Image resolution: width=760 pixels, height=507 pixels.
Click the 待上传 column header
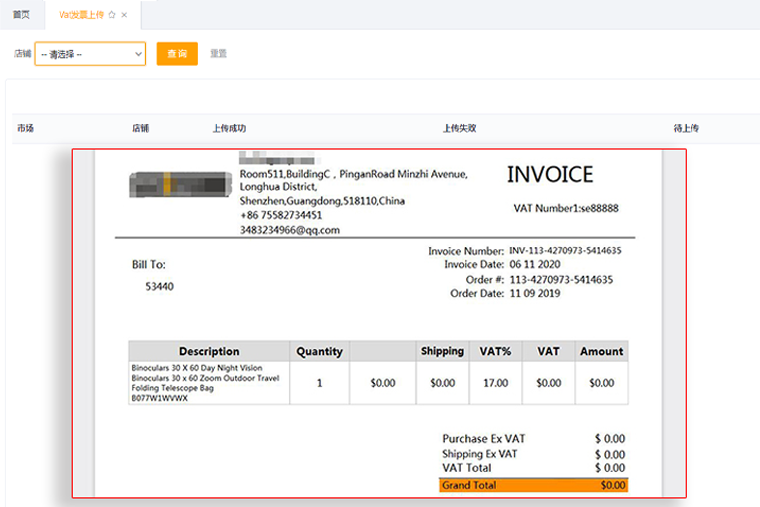pyautogui.click(x=686, y=128)
